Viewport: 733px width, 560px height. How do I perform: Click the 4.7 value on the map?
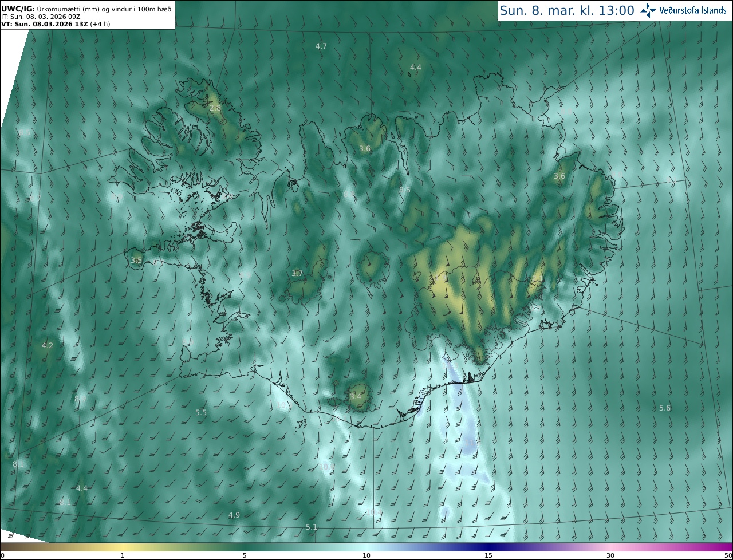click(x=321, y=46)
